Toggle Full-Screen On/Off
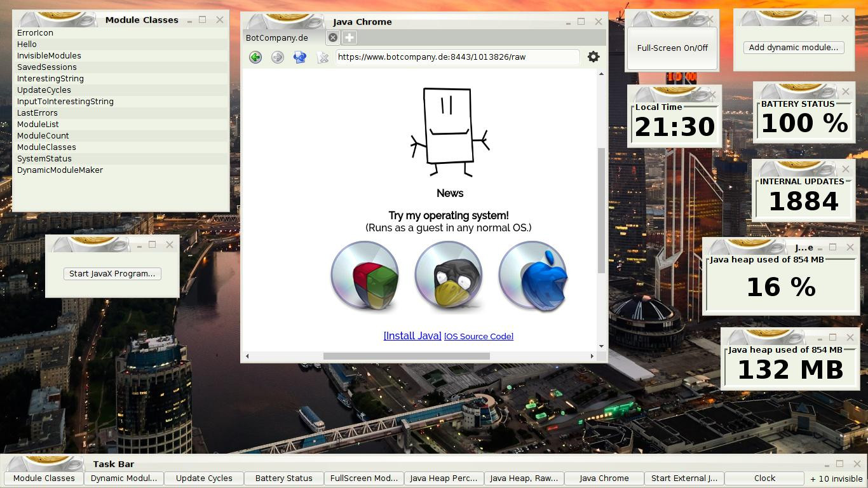The height and width of the screenshot is (488, 868). coord(672,48)
